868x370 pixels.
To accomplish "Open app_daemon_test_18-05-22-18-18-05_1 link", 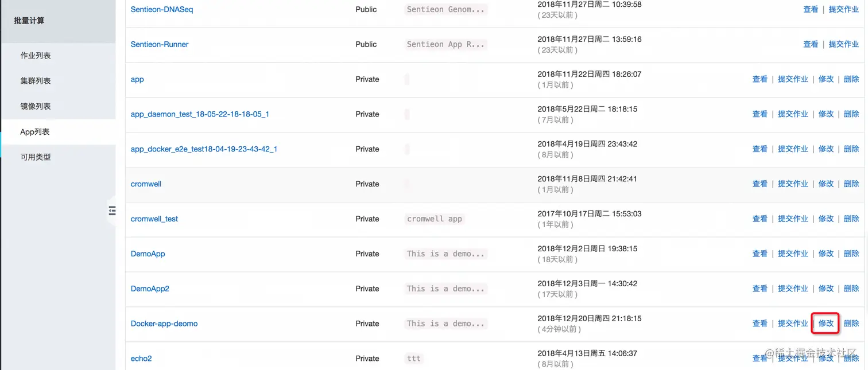I will click(200, 114).
